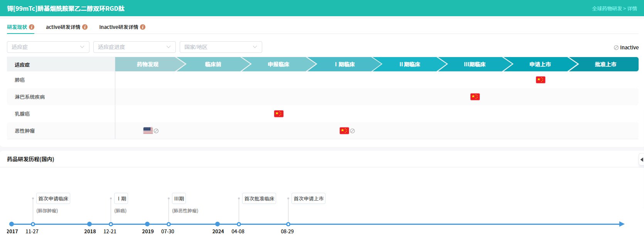The width and height of the screenshot is (644, 246).
Task: Click info icon beside active研发详情
Action: [x=85, y=27]
